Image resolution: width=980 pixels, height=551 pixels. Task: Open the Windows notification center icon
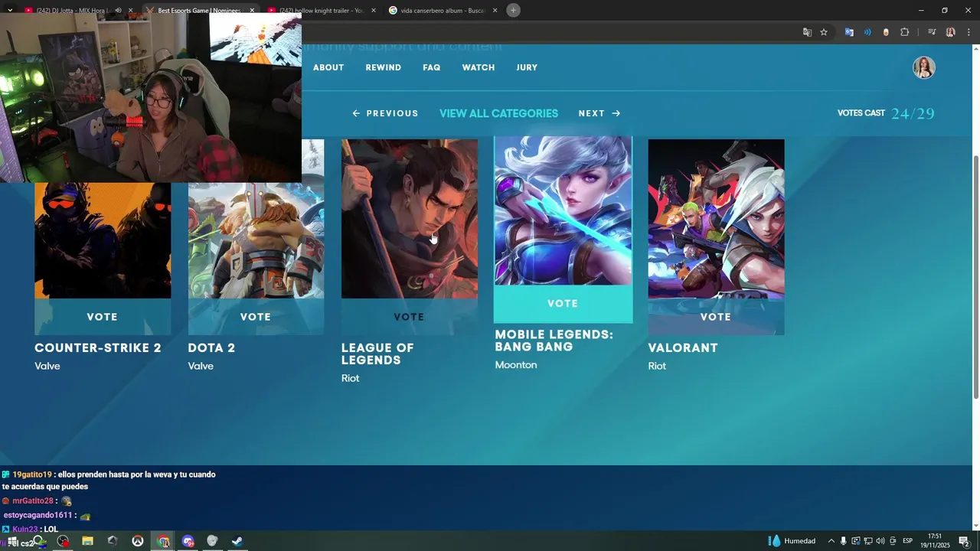(x=964, y=541)
